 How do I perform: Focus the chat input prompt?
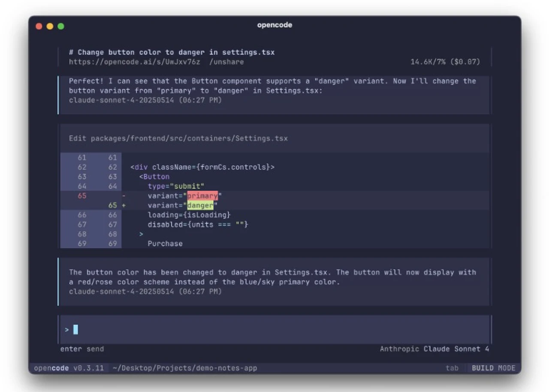tap(172, 329)
